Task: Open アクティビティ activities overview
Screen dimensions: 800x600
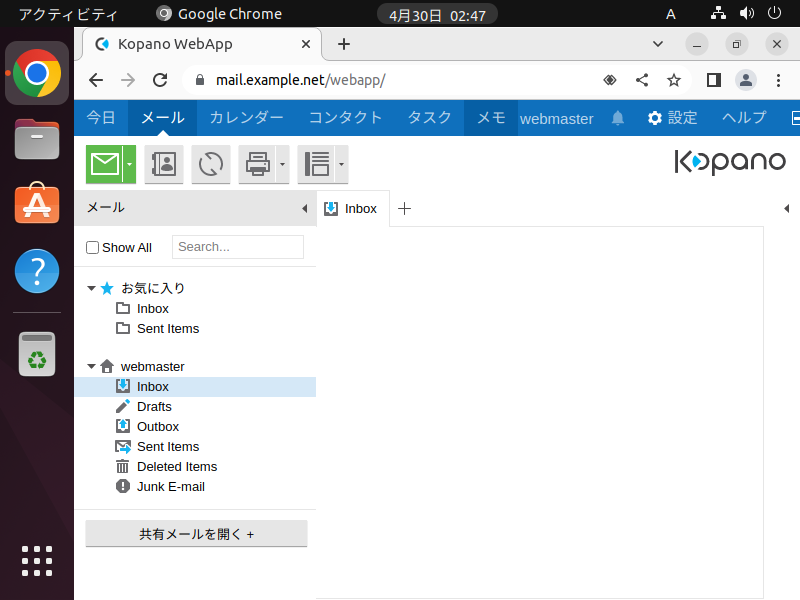Action: tap(68, 14)
